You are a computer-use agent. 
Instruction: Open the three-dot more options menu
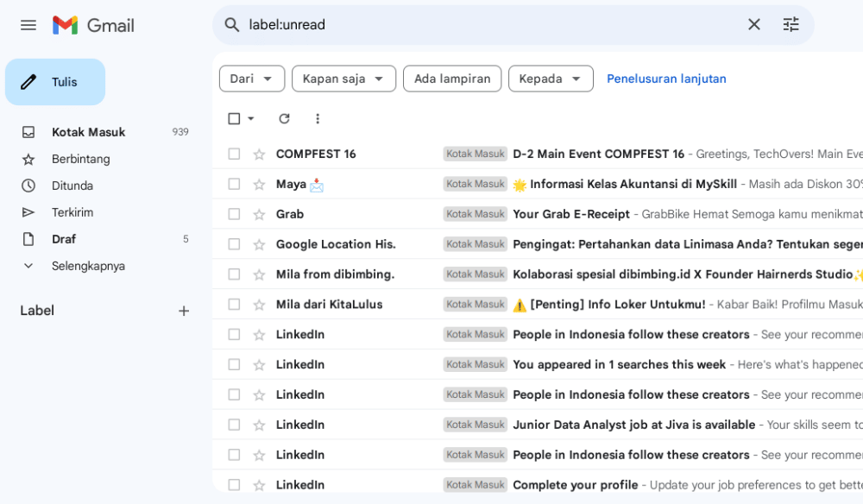tap(318, 119)
